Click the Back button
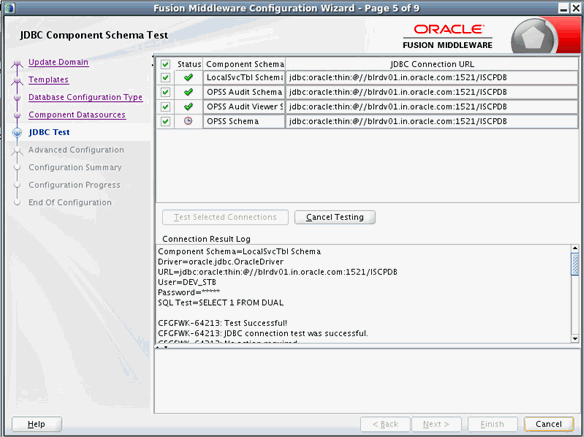Screen dimensions: 584x437 click(385, 424)
